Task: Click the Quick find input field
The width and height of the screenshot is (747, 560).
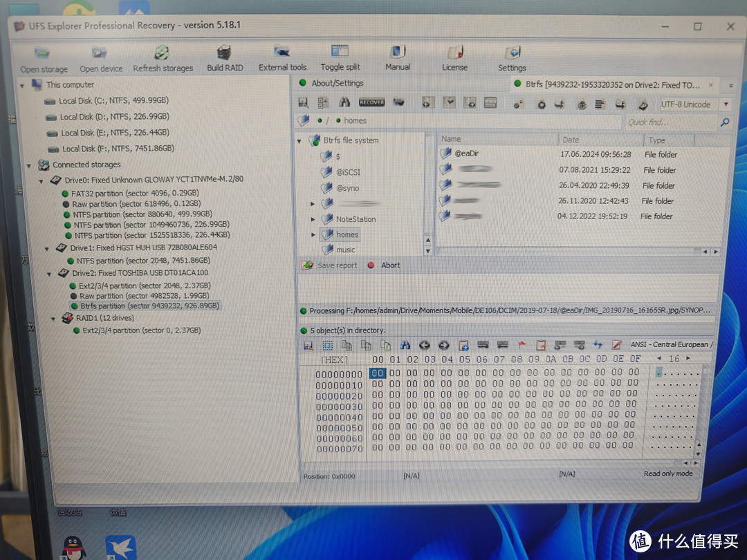Action: 670,122
